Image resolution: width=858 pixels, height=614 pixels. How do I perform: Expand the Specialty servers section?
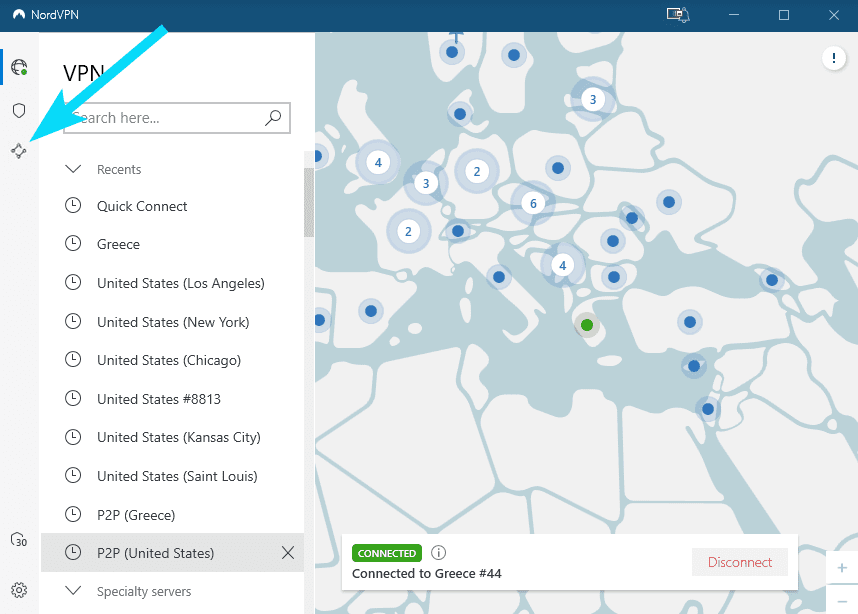tap(73, 591)
